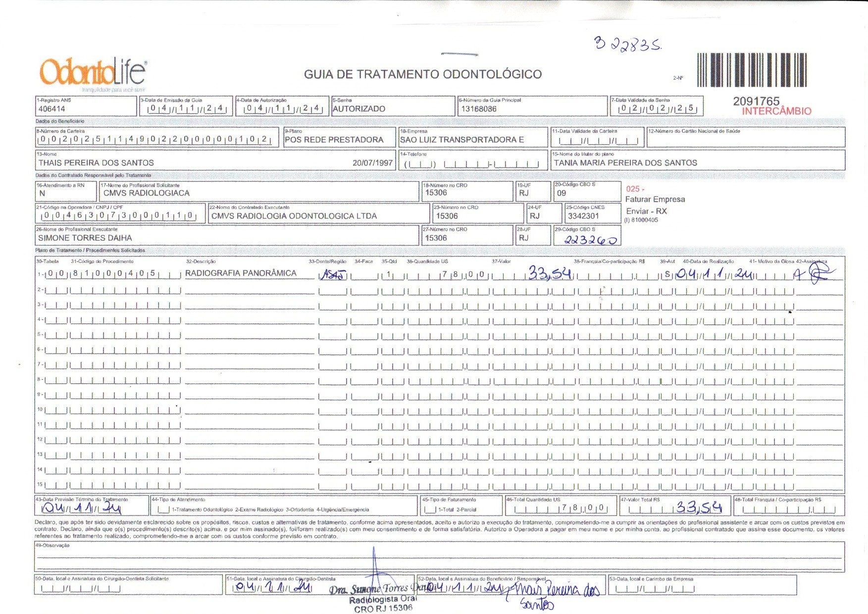
Task: Select the description 'RADIOGRAFIA PANORÂMICA'
Action: [241, 273]
